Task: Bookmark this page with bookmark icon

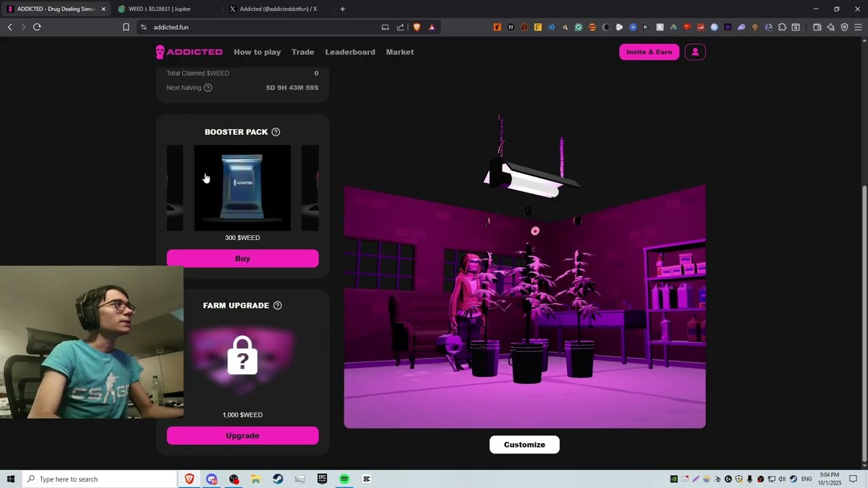Action: pyautogui.click(x=126, y=27)
